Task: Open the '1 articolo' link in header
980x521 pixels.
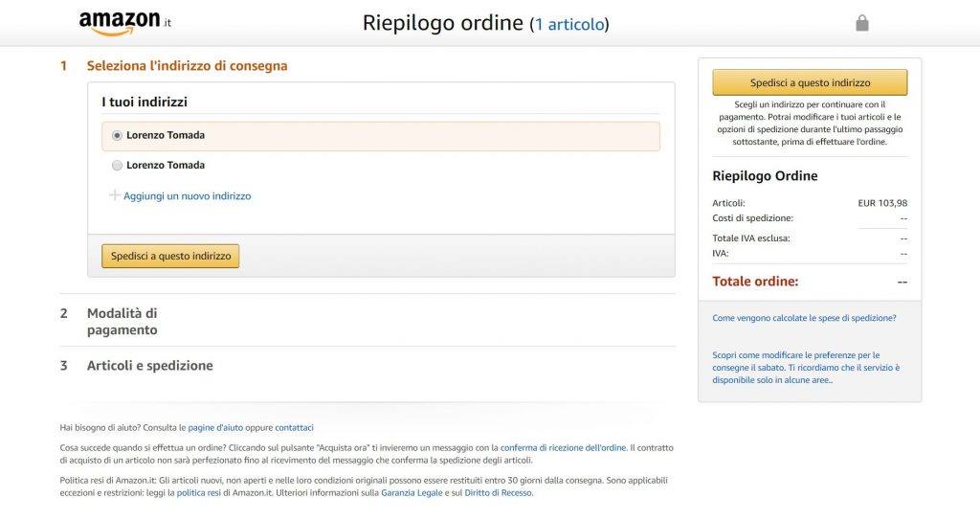Action: 569,24
